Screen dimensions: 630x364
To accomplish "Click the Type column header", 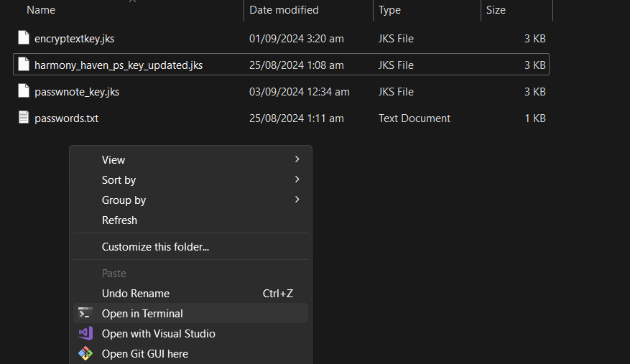I will (x=390, y=10).
